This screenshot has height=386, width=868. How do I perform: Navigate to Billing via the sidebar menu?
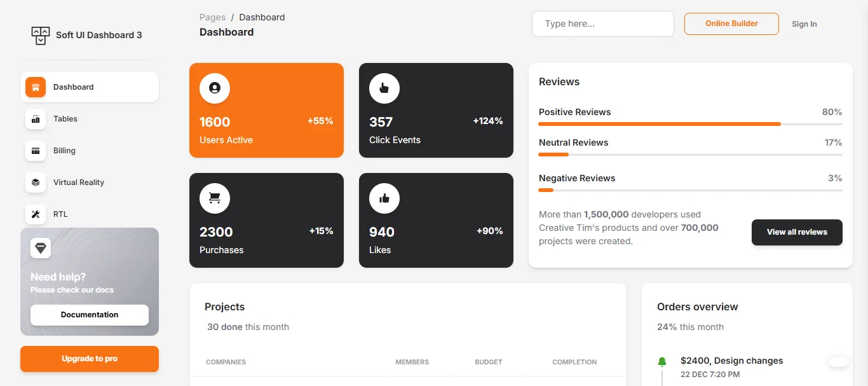[64, 151]
